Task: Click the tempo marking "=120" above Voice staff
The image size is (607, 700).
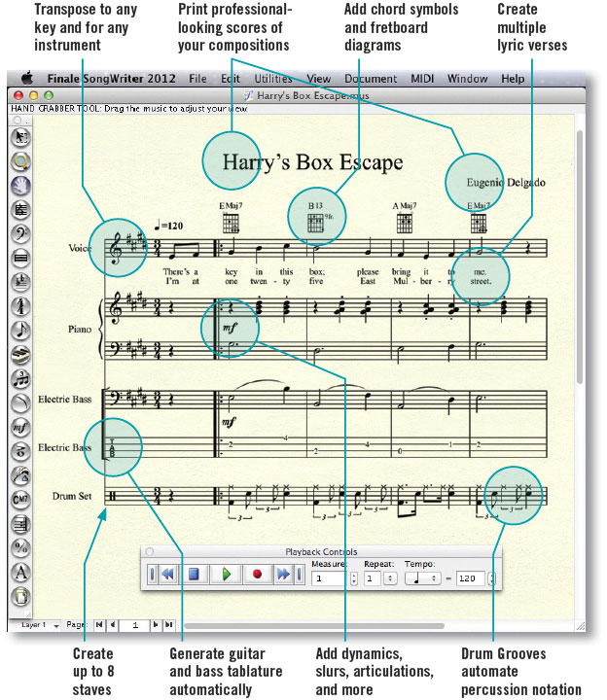Action: click(x=168, y=226)
